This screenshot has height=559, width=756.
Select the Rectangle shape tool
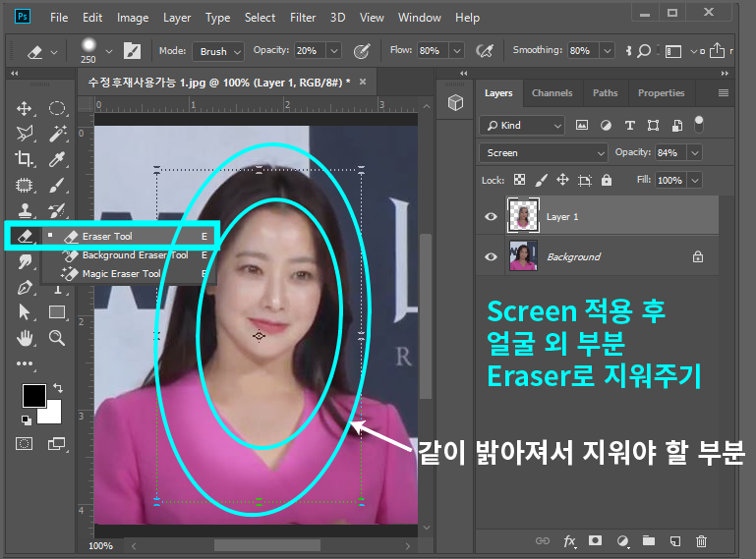click(57, 312)
